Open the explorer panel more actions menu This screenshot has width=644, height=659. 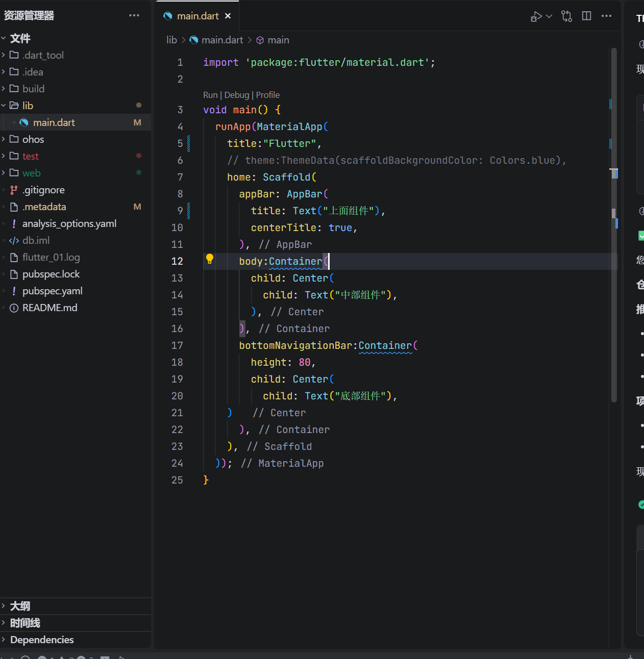(x=134, y=16)
